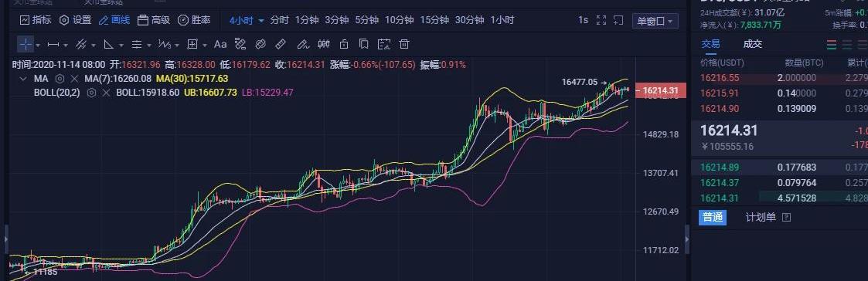Toggle the drawing tools 画线 panel
Image resolution: width=868 pixels, height=281 pixels.
(114, 21)
